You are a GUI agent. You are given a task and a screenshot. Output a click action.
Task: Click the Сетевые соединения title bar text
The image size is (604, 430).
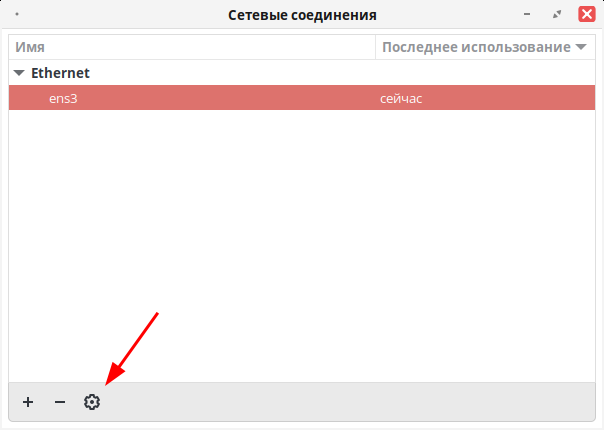click(302, 15)
